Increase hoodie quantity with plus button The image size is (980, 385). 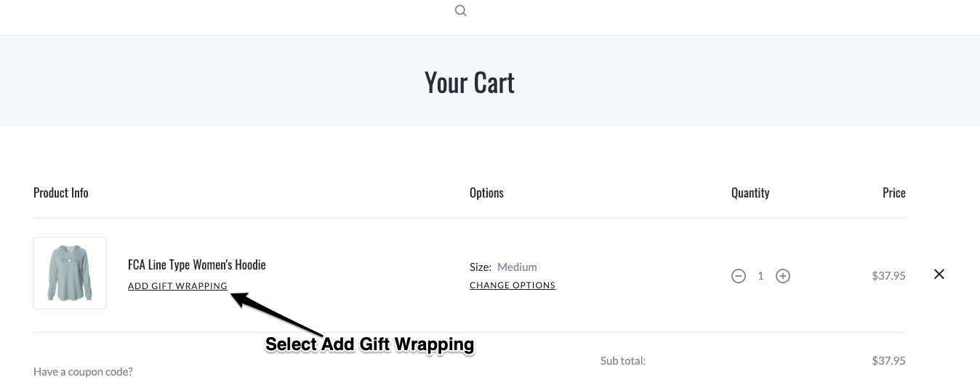(x=783, y=276)
